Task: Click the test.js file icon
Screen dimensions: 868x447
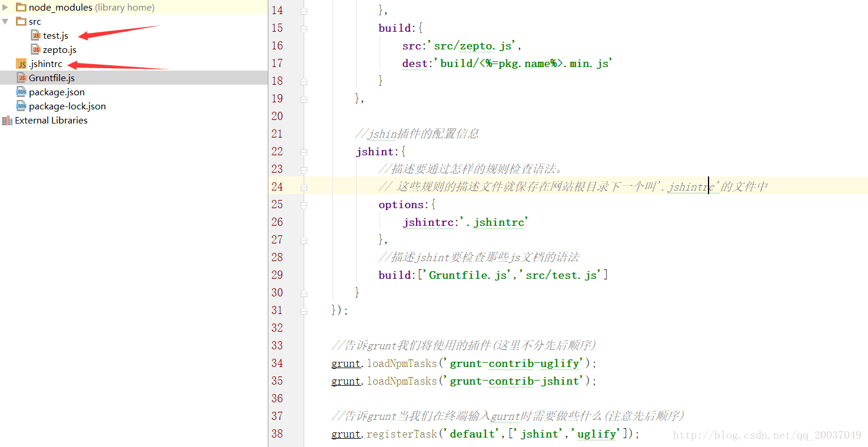Action: 36,36
